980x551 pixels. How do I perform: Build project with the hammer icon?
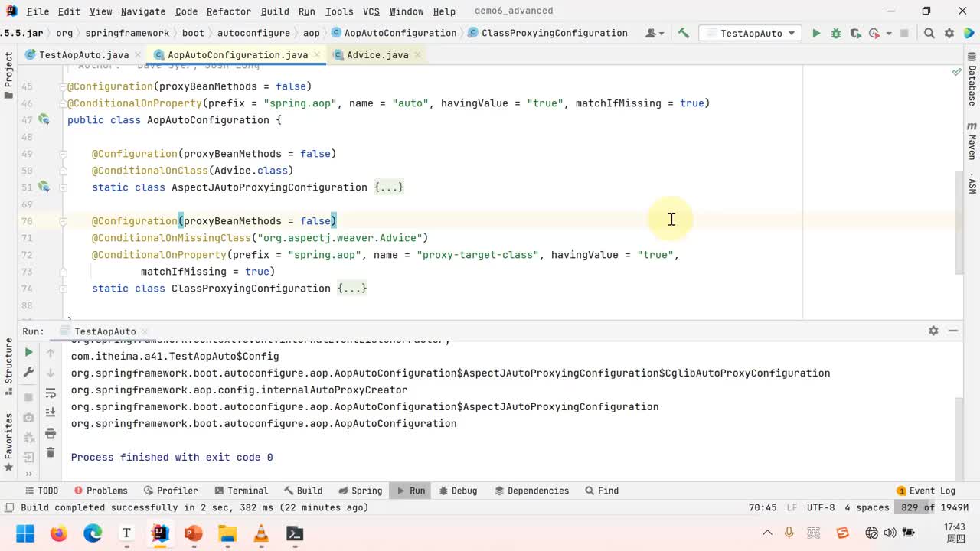point(684,33)
